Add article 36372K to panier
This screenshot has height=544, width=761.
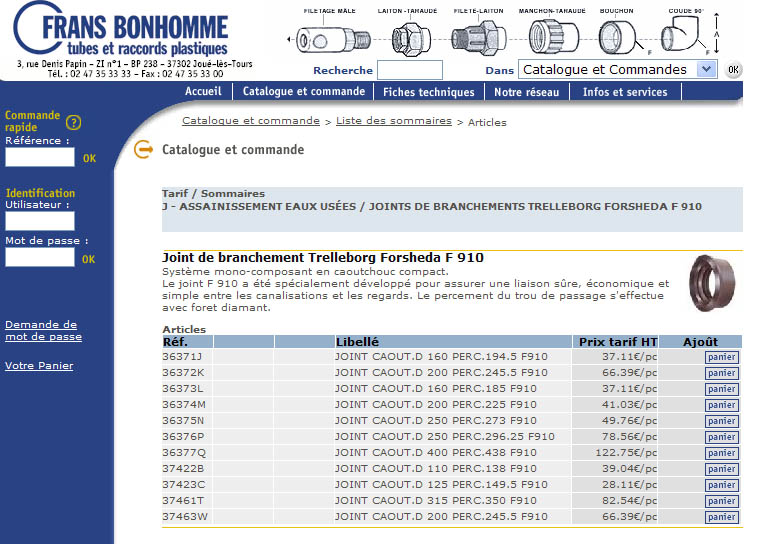(722, 373)
